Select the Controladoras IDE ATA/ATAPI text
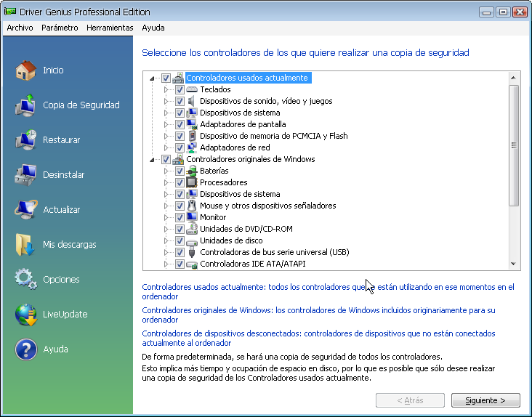Viewport: 532px width, 417px height. pos(253,264)
